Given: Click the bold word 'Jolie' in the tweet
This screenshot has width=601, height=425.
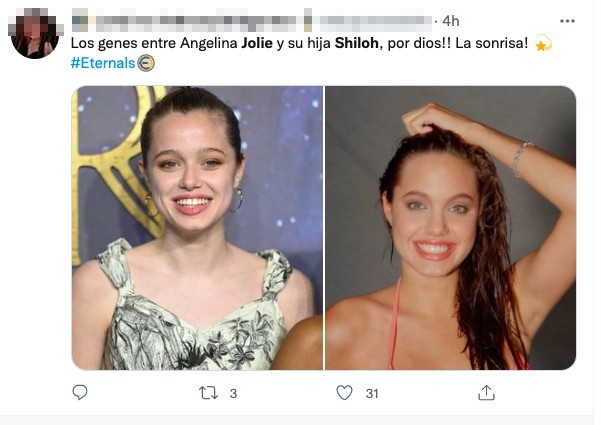Looking at the screenshot, I should click(265, 44).
